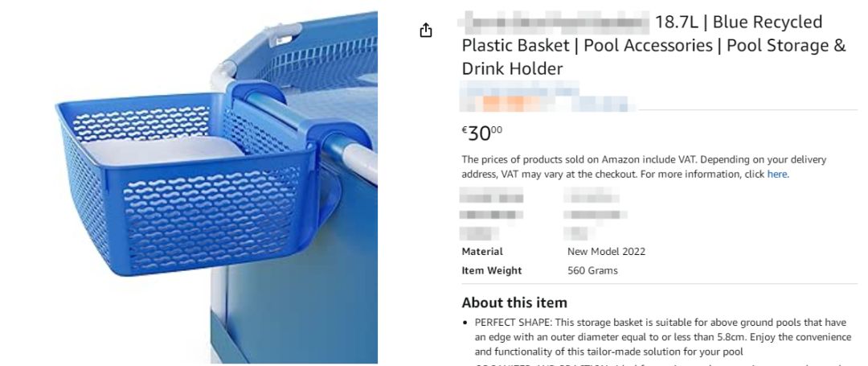Viewport: 868px width, 366px height.
Task: Select the 'Material' label in product details
Action: (482, 252)
